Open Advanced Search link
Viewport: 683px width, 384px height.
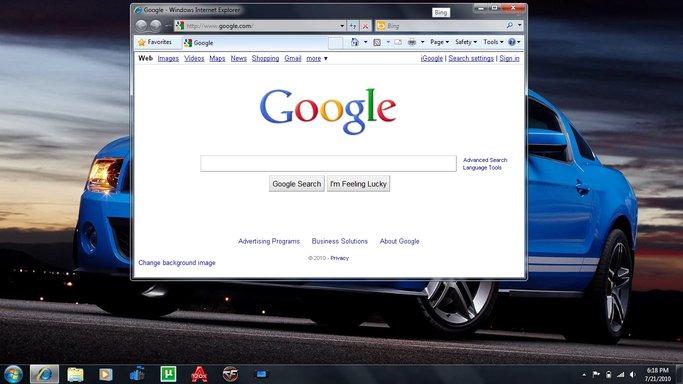485,160
